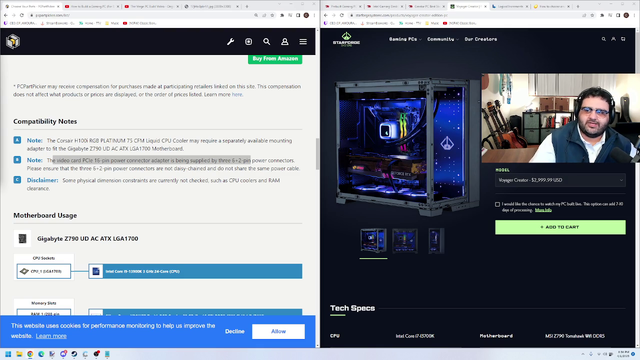Expand the Gaming PCs menu
640x360 pixels.
click(x=405, y=39)
